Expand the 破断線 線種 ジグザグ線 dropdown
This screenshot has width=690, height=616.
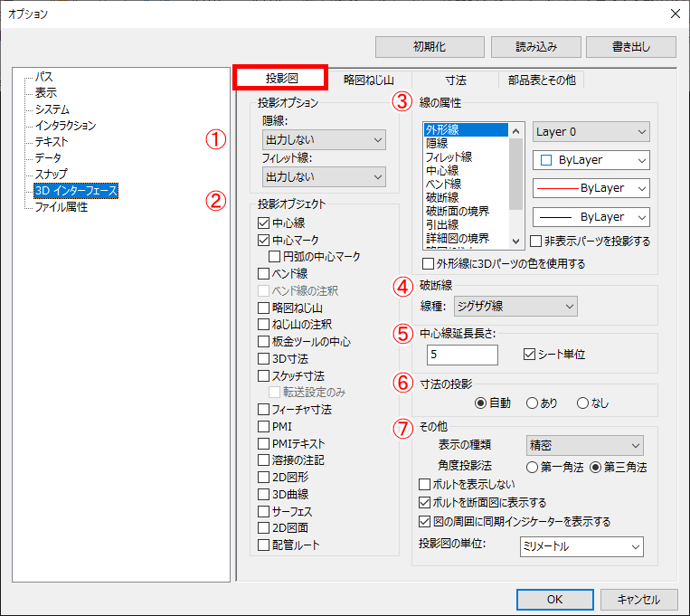[515, 307]
